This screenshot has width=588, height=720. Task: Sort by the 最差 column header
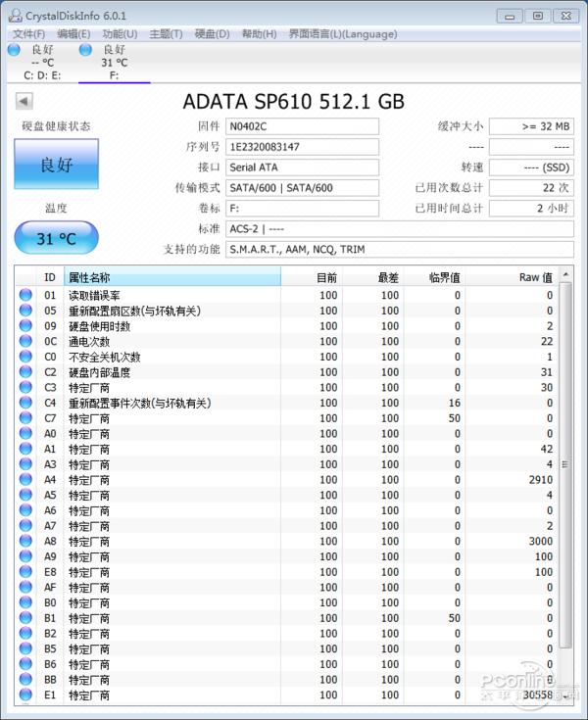coord(373,277)
